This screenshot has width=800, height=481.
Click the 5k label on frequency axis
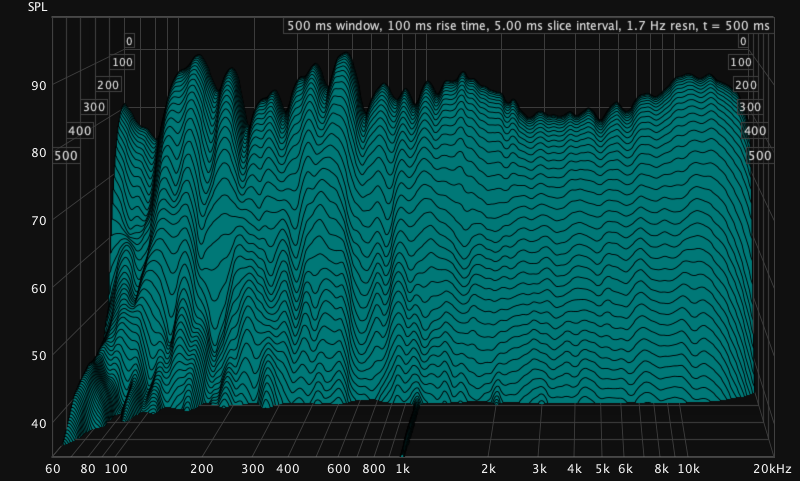coord(603,469)
